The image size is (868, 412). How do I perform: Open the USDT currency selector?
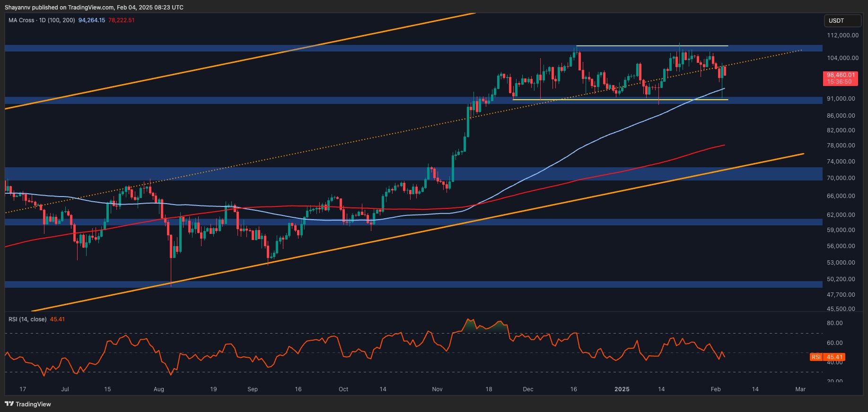842,21
